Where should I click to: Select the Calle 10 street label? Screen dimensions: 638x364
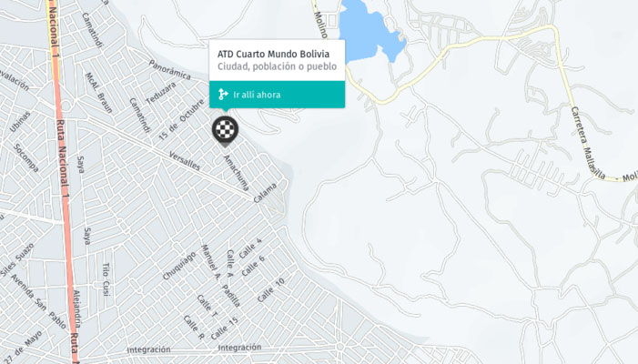click(x=271, y=290)
